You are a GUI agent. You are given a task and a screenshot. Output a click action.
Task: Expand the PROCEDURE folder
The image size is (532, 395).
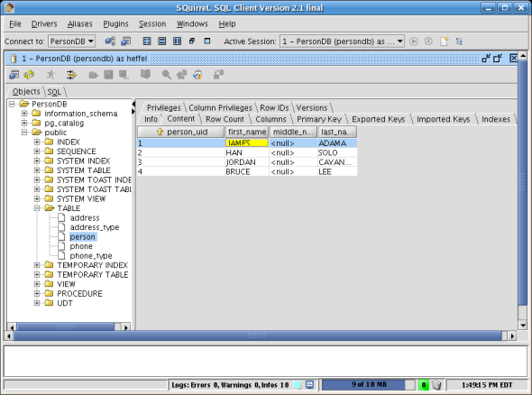pyautogui.click(x=37, y=293)
